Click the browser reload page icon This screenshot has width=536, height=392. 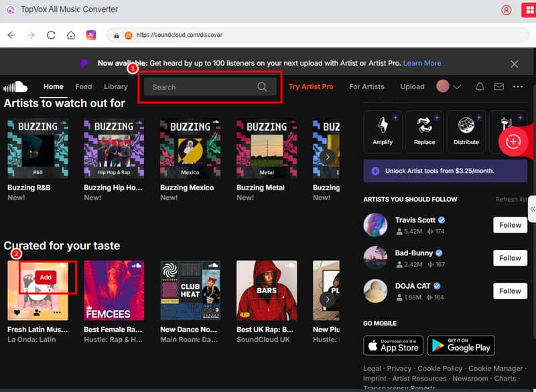click(51, 34)
